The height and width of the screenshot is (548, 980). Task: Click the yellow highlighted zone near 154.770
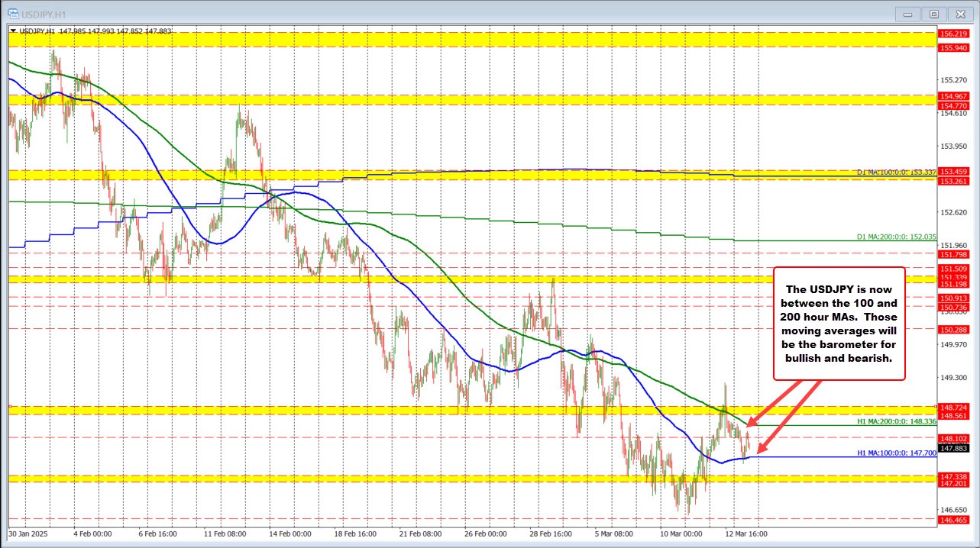click(458, 100)
